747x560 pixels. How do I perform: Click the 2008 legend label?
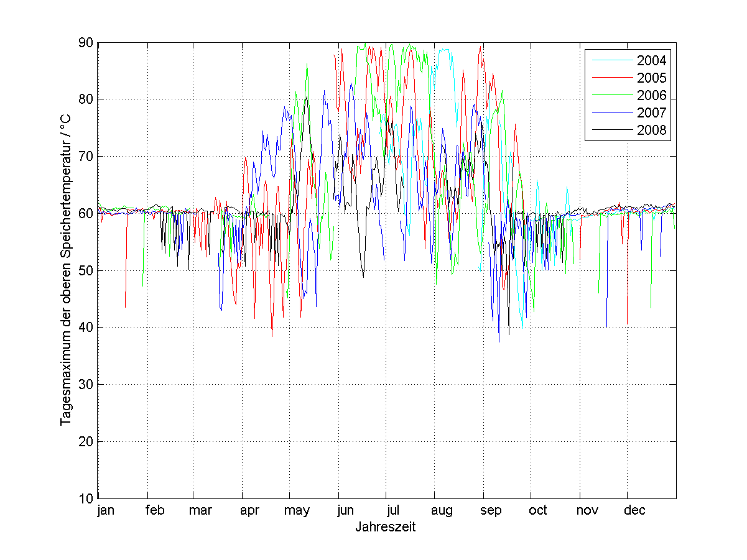(x=651, y=130)
